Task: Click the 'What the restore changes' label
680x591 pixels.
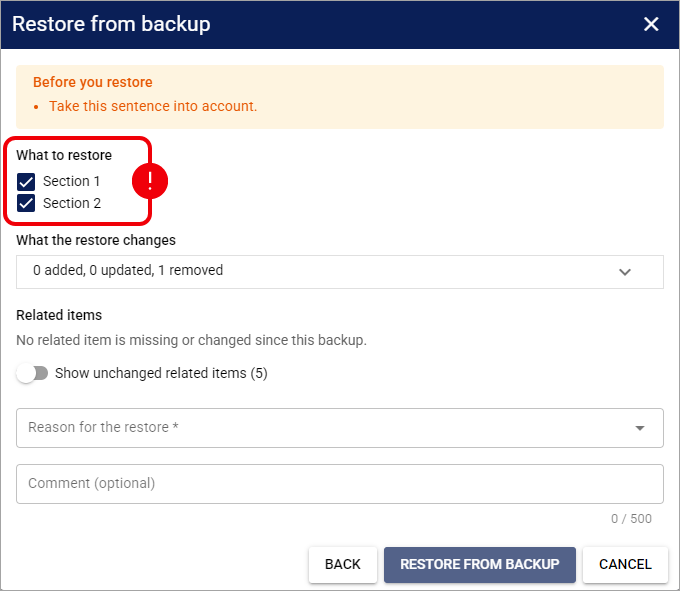Action: click(x=96, y=240)
